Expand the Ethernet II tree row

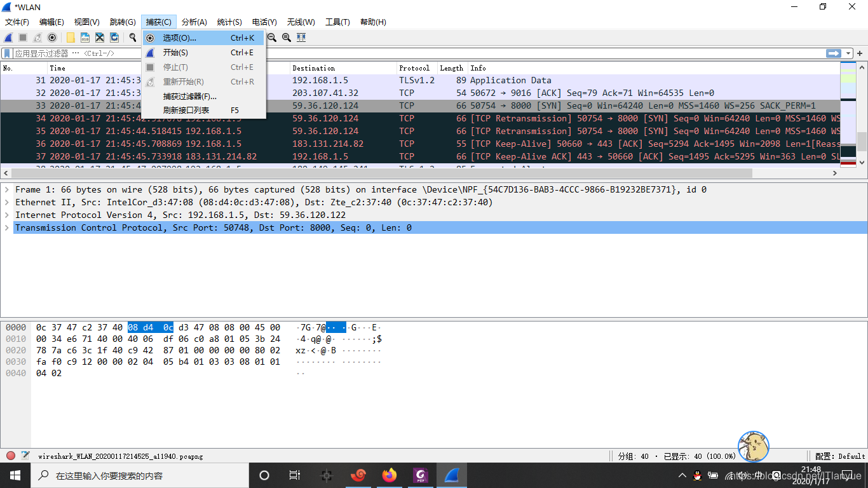point(7,202)
